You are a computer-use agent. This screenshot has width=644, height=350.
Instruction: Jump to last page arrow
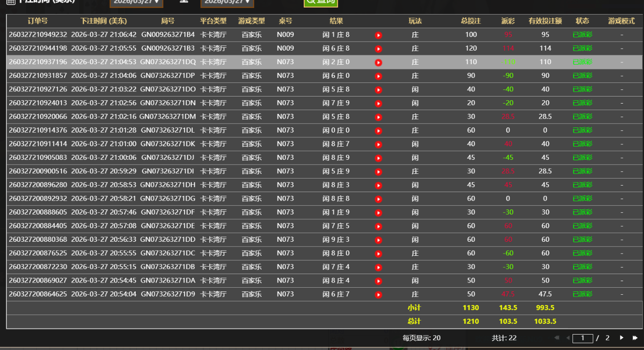tap(635, 338)
